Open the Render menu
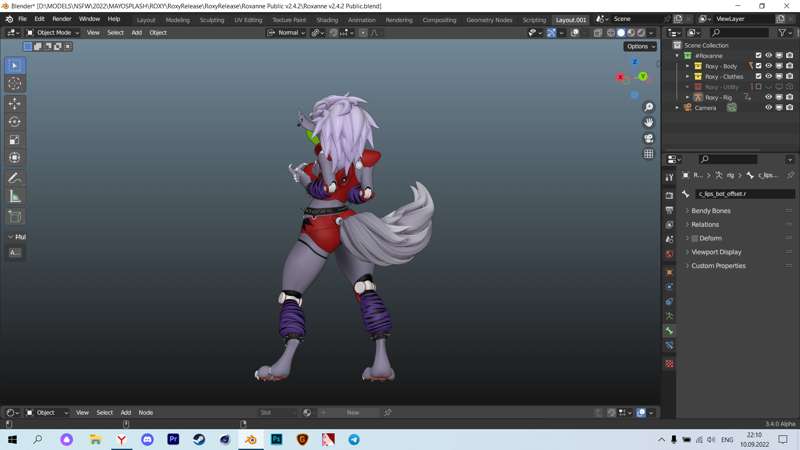Viewport: 800px width, 450px height. coord(62,19)
